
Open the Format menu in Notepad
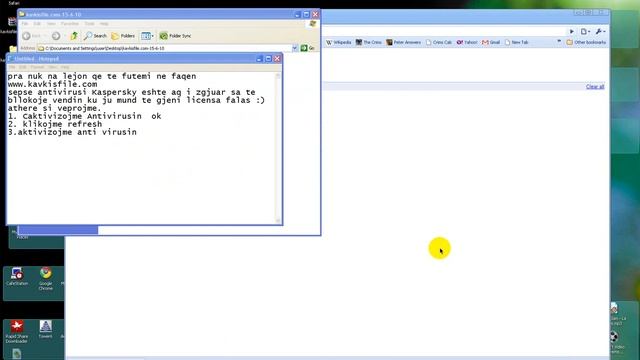point(37,67)
